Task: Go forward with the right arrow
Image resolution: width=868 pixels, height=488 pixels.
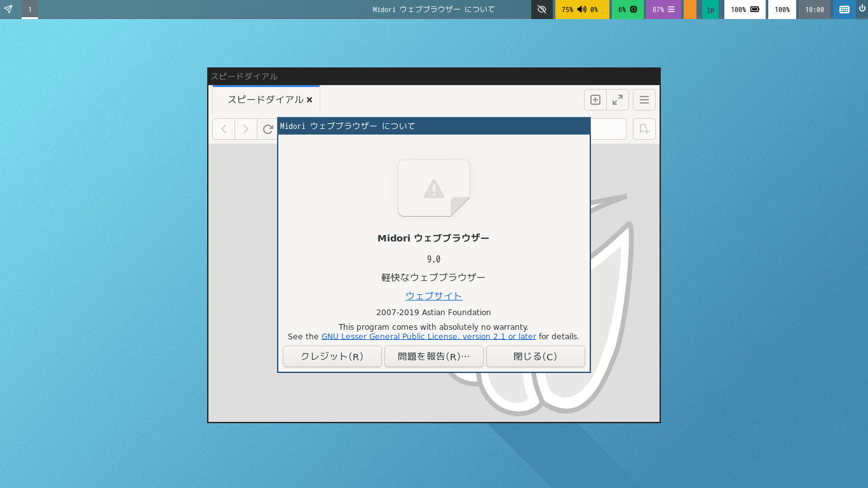Action: (x=246, y=129)
